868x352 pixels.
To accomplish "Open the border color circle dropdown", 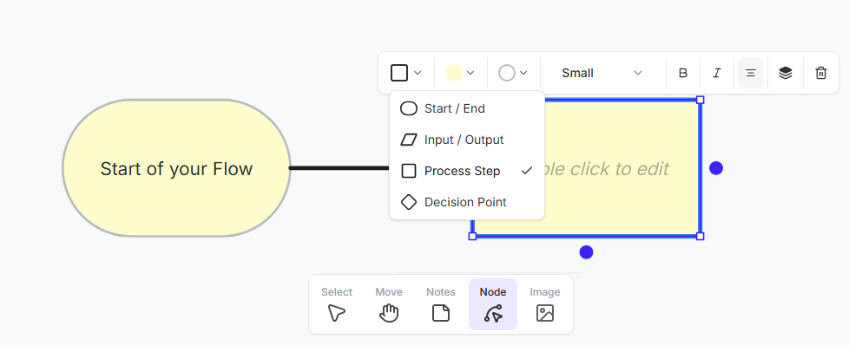I will point(513,73).
